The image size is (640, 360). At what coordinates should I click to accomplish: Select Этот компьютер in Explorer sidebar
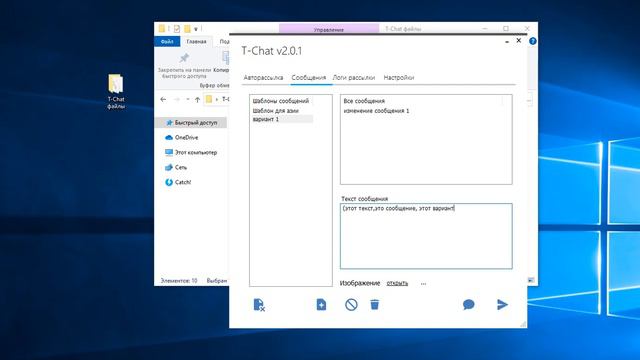(x=191, y=152)
